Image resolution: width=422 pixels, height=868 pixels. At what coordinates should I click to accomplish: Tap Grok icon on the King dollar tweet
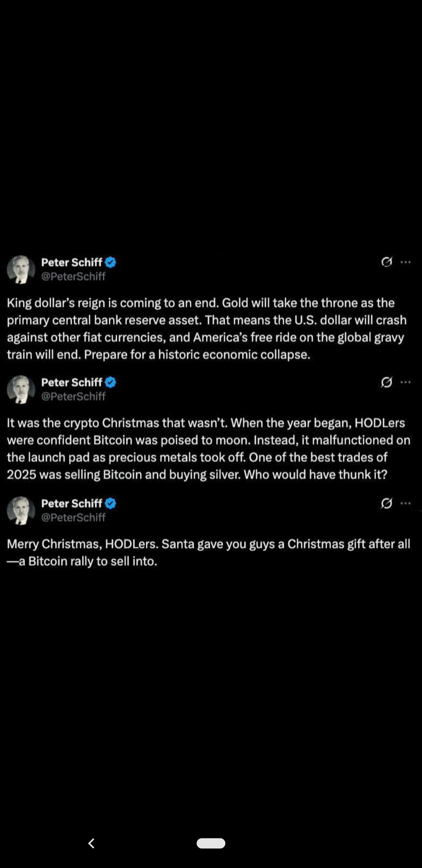click(386, 262)
